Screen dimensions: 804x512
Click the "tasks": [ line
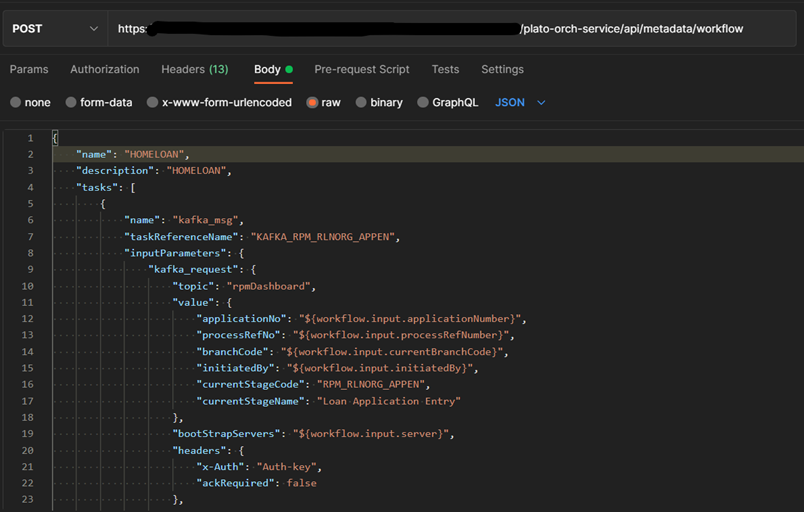tap(106, 188)
